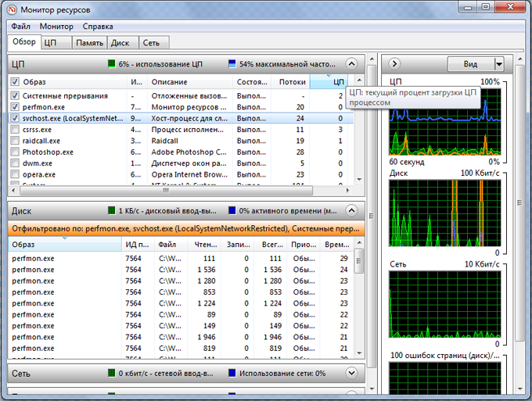Click the blue maximum frequency indicator square

[x=232, y=63]
